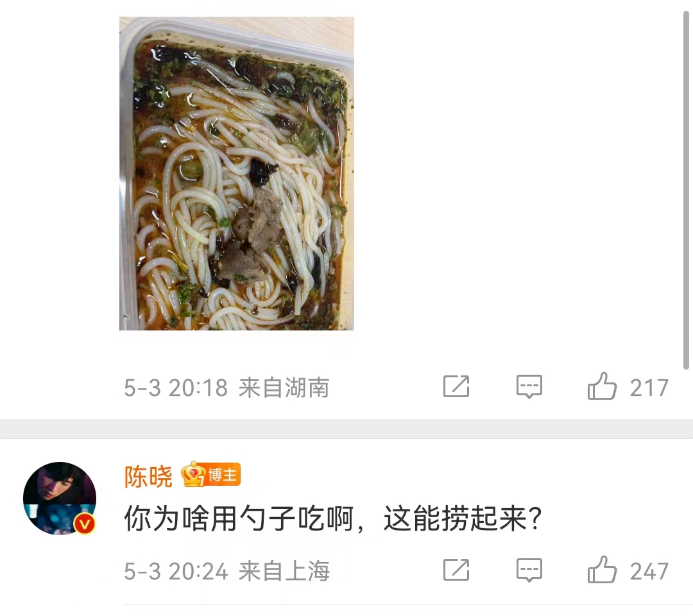Like the comment with 217 likes
The image size is (693, 616).
(601, 386)
